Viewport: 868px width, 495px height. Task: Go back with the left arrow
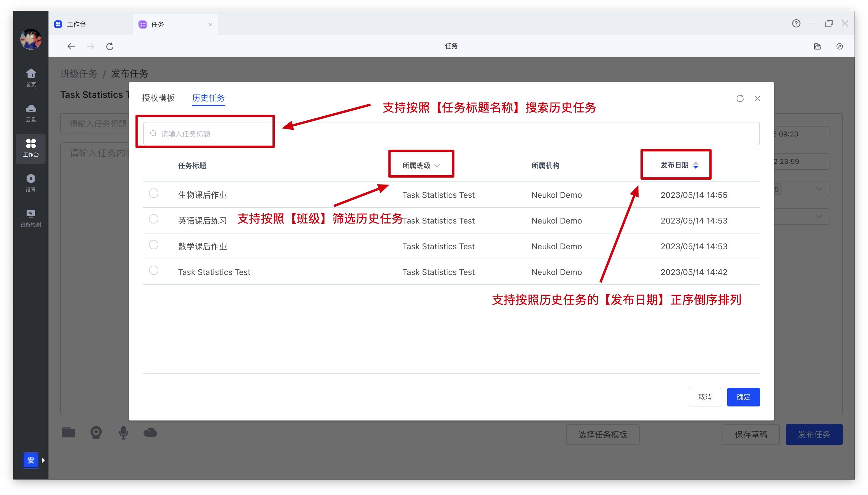tap(71, 46)
